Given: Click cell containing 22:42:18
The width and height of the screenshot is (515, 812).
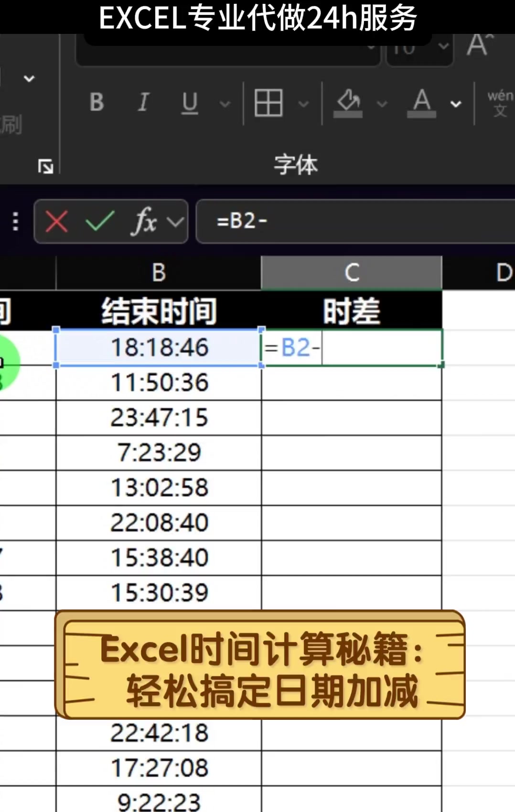Looking at the screenshot, I should 159,733.
